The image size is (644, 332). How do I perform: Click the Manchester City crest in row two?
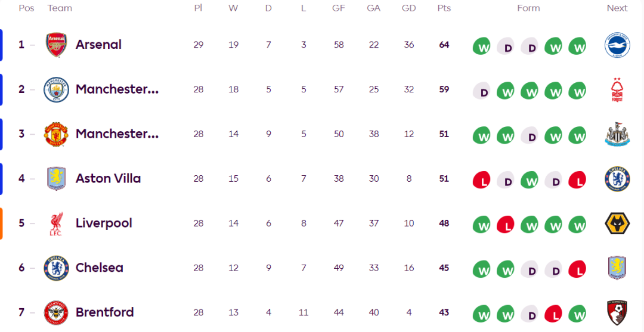point(57,89)
